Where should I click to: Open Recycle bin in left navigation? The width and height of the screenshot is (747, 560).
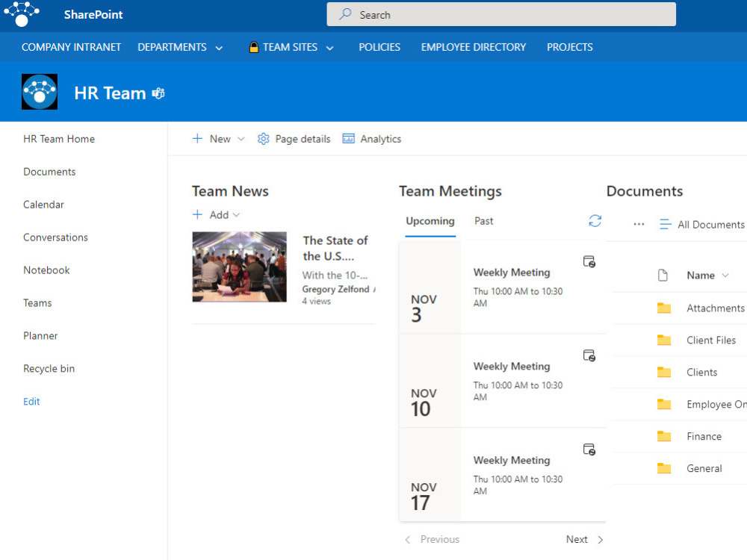(49, 369)
